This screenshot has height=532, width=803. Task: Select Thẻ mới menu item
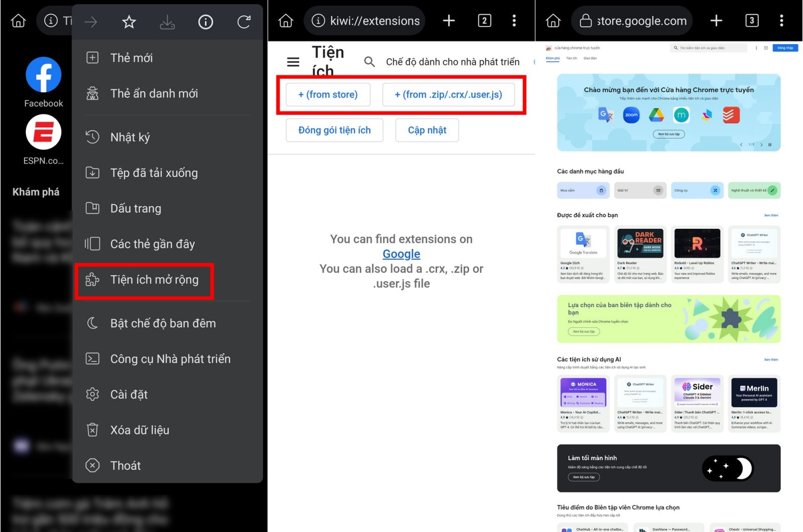(x=169, y=58)
